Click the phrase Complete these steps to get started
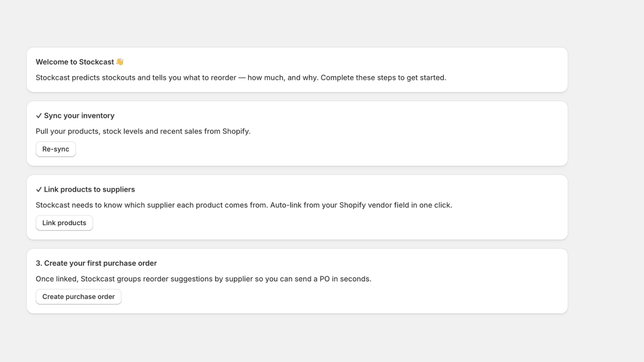644x362 pixels. click(383, 78)
